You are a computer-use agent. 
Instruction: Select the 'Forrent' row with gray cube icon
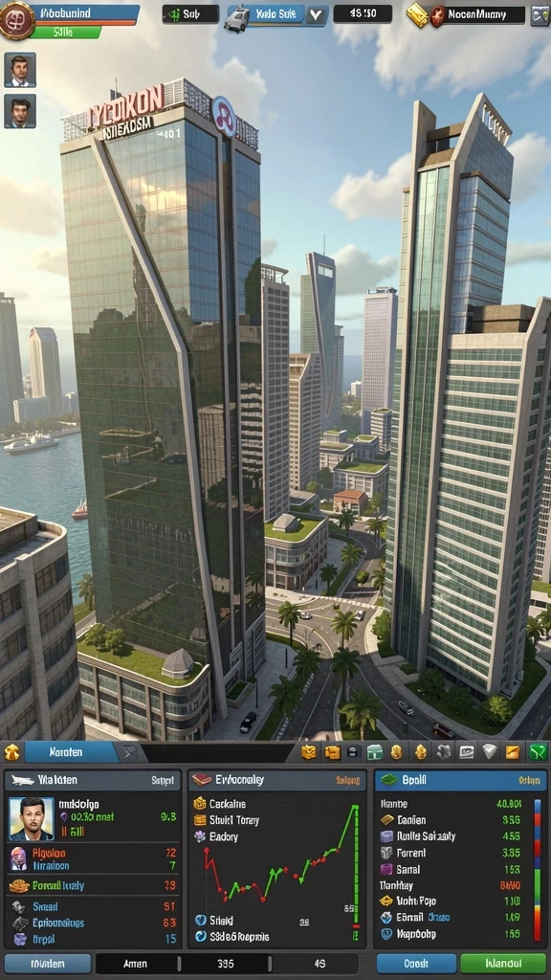(452, 853)
